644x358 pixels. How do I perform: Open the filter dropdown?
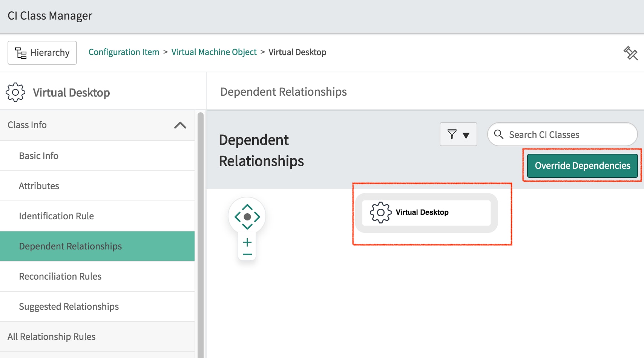tap(458, 135)
